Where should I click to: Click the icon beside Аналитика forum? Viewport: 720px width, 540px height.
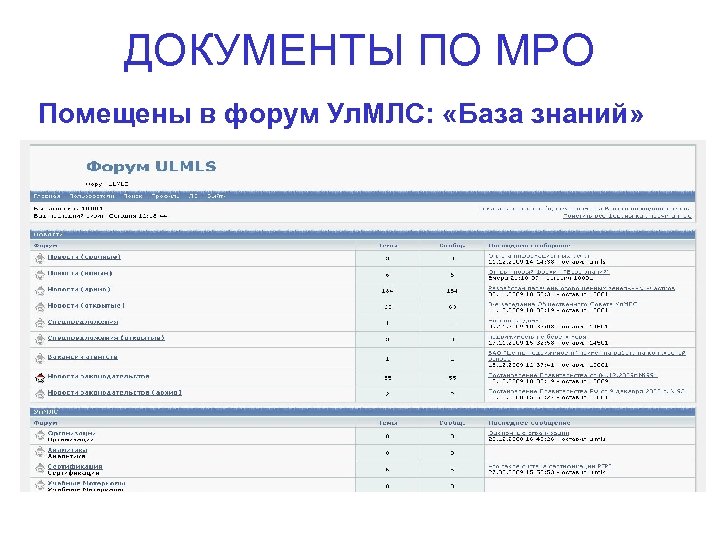pyautogui.click(x=40, y=452)
